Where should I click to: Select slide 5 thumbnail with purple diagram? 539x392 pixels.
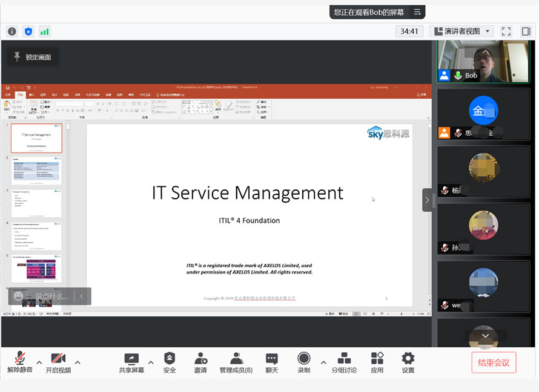36,269
